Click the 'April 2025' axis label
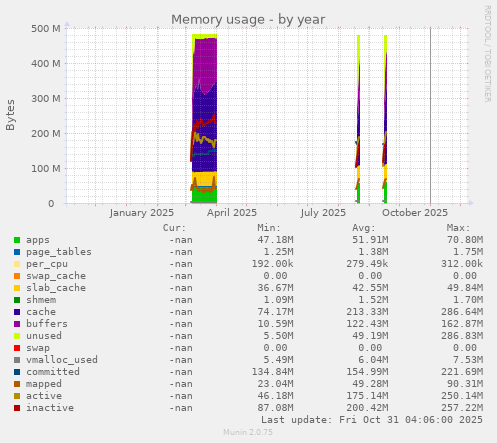Viewport: 497px width, 443px height. [232, 213]
